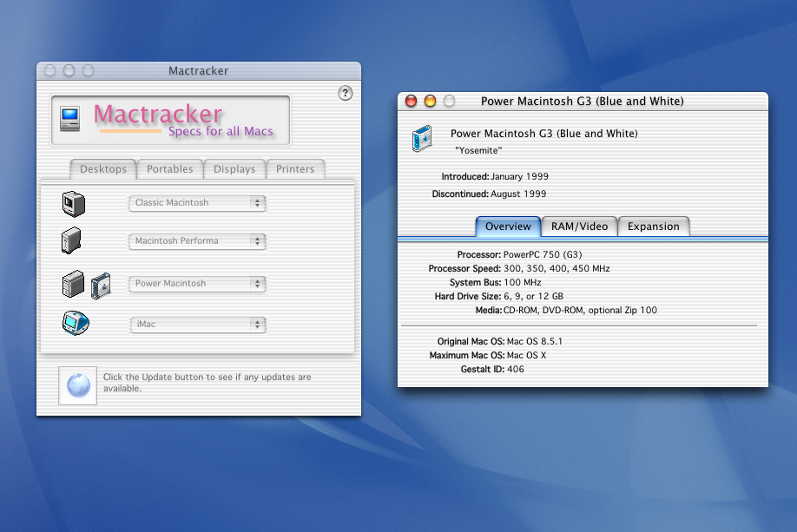
Task: Click the blue G3 tower icon in Mactracker
Action: (x=101, y=286)
